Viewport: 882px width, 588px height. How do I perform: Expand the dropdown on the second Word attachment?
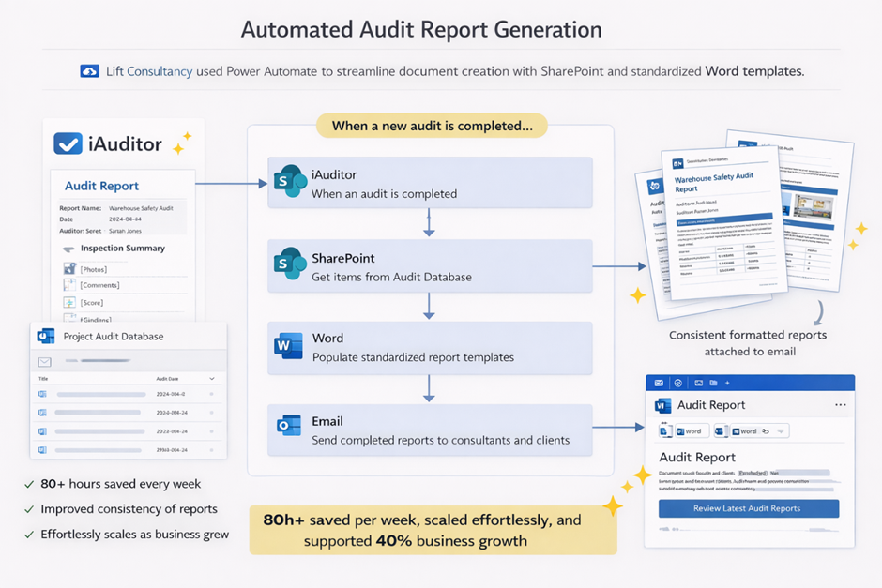tap(781, 430)
